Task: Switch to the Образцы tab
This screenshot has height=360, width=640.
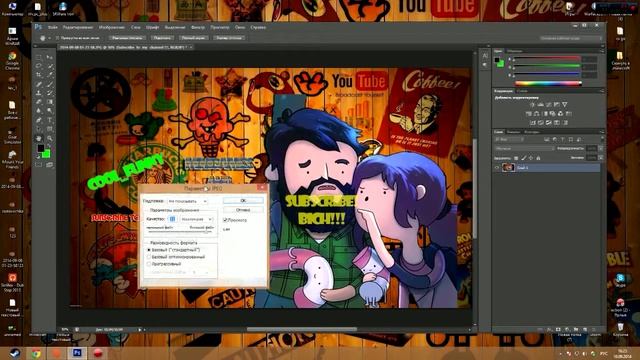Action: 515,51
